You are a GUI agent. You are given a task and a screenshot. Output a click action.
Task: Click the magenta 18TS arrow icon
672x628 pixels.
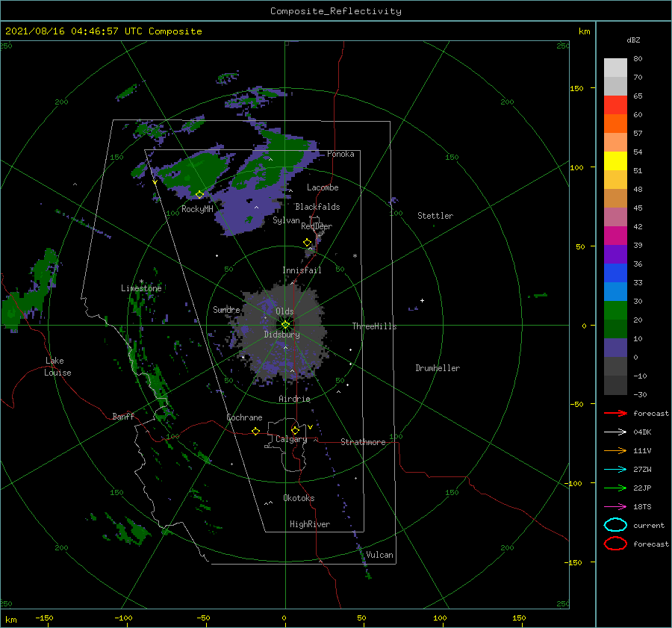coord(615,507)
